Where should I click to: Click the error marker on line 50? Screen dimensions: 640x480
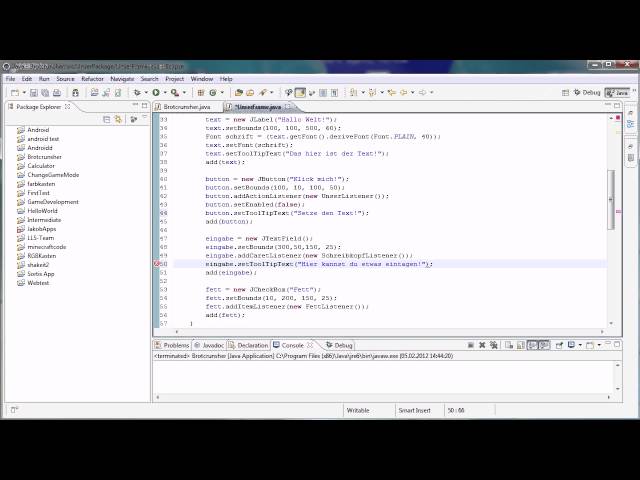coord(156,264)
